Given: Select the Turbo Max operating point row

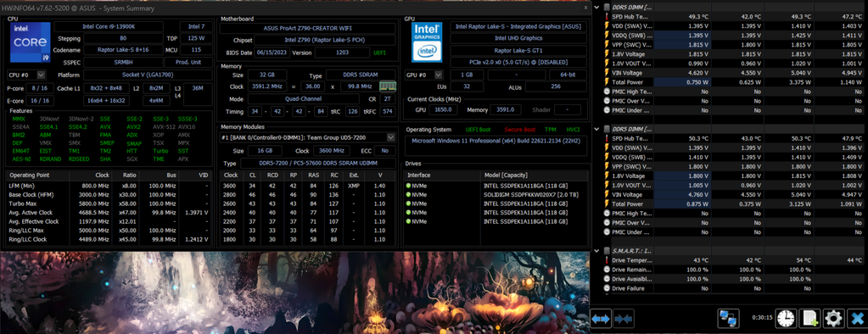Looking at the screenshot, I should tap(109, 203).
